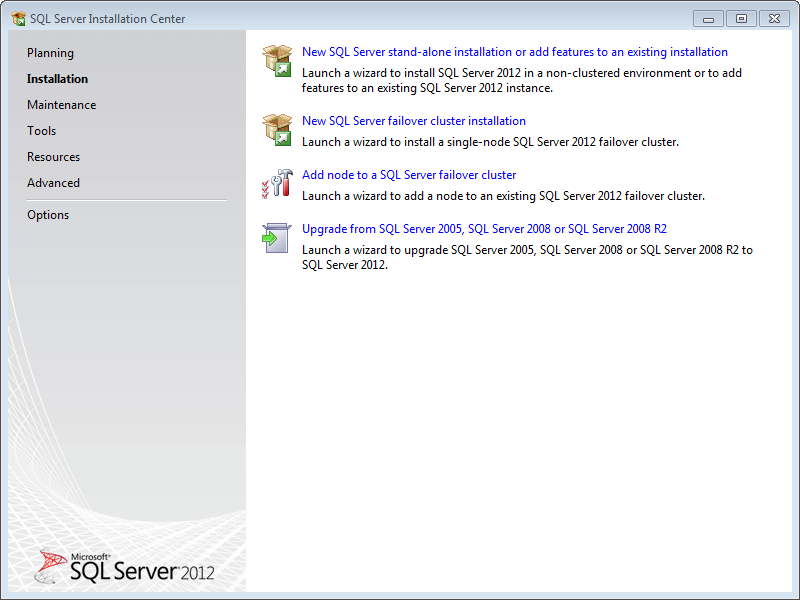Open the Planning section
Viewport: 800px width, 600px height.
(51, 53)
